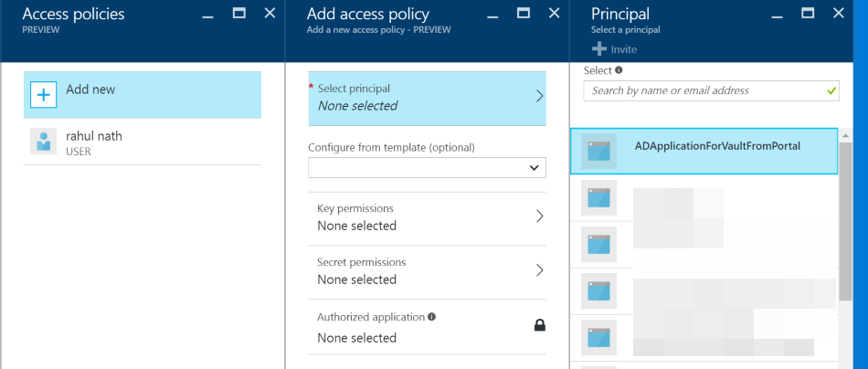Screen dimensions: 868x369
Task: Close the Principal blade
Action: tap(839, 14)
